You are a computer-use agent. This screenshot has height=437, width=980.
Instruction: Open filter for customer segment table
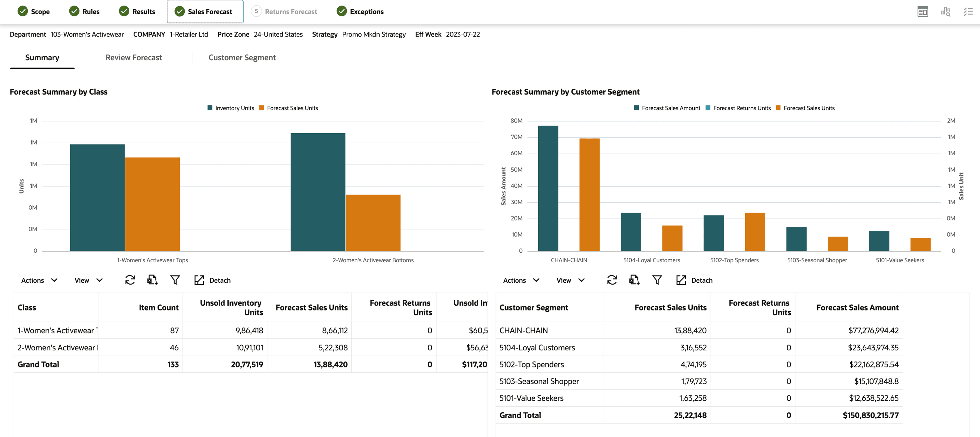click(x=657, y=280)
